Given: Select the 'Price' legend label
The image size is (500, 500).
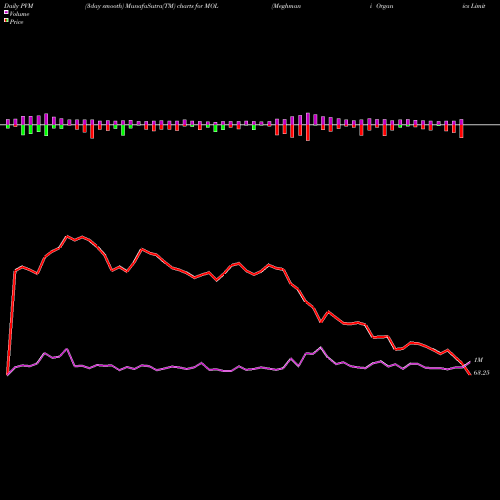Looking at the screenshot, I should coord(16,22).
